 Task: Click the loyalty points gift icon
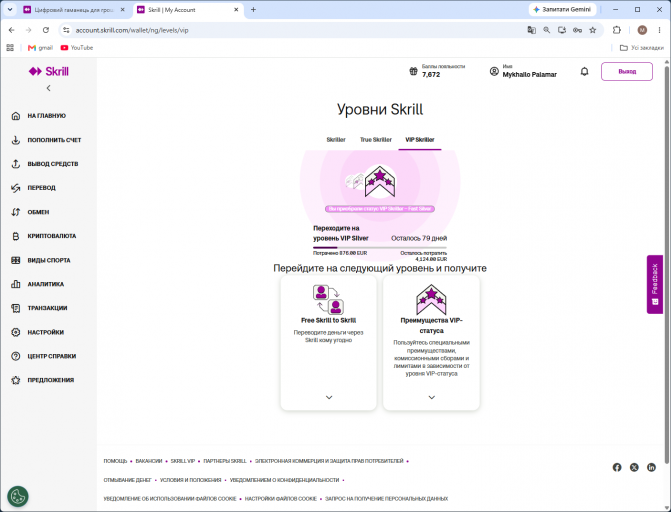click(413, 71)
